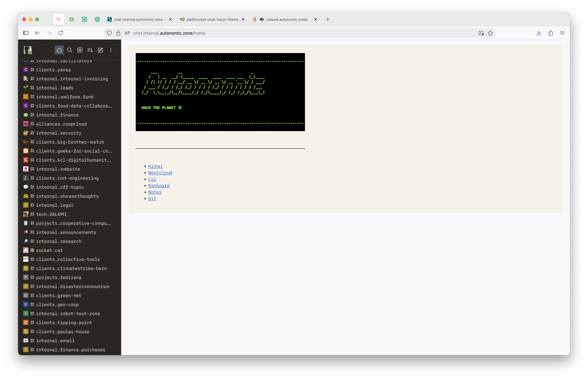The image size is (588, 379).
Task: Switch to the cowork.autonomic.zone tab
Action: click(x=286, y=20)
